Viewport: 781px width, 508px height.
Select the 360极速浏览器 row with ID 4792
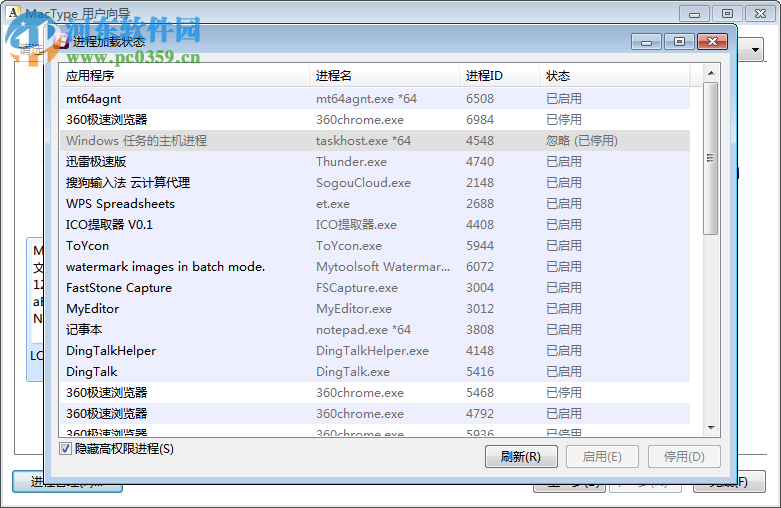[375, 413]
